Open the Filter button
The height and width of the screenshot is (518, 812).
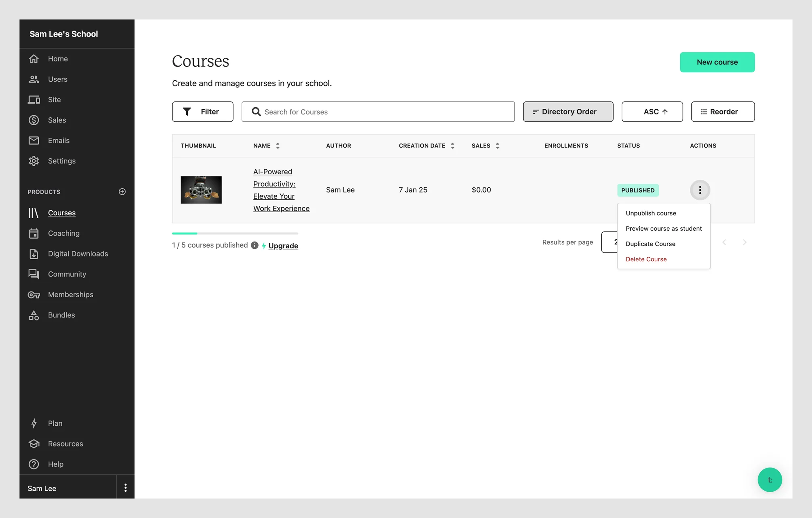coord(202,112)
